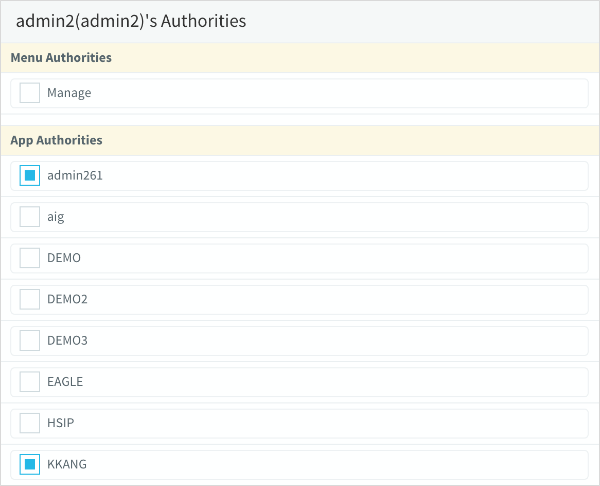This screenshot has width=600, height=486.
Task: Select the Menu Authorities section header
Action: coord(61,58)
